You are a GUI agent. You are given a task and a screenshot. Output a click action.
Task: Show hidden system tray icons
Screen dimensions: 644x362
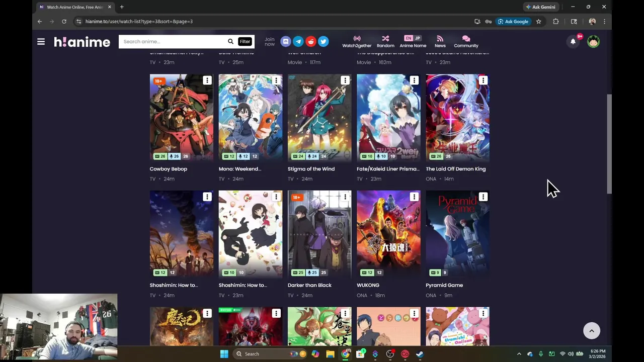(x=519, y=354)
